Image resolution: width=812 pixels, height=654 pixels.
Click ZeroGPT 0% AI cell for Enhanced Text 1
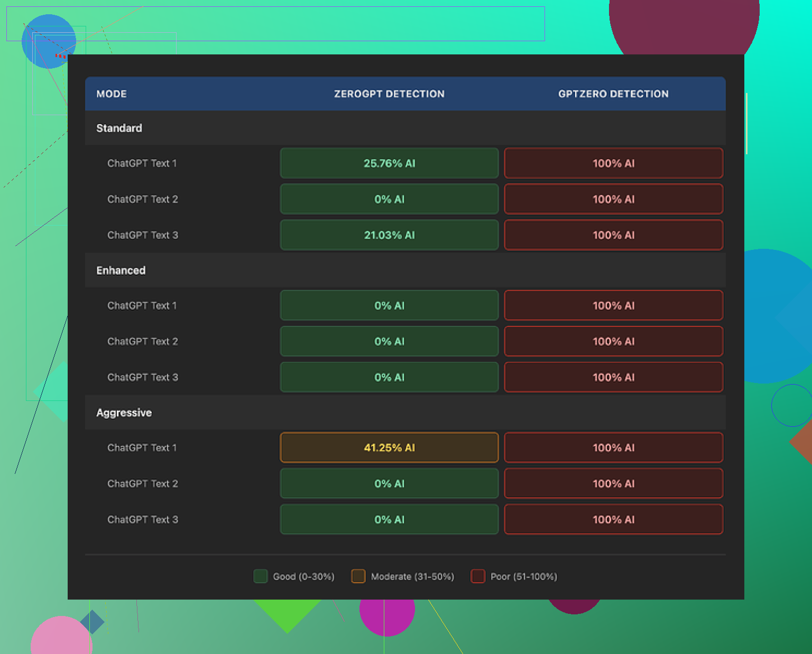(389, 305)
